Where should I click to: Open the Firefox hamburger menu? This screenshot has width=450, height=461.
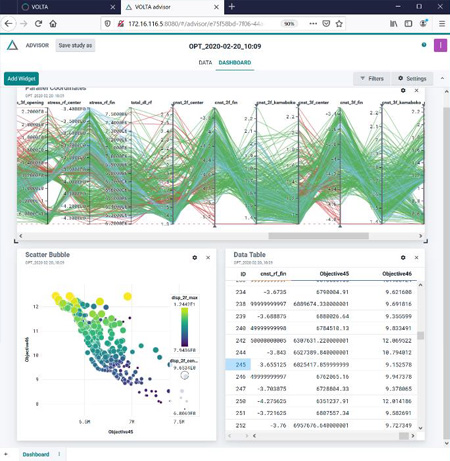click(442, 24)
